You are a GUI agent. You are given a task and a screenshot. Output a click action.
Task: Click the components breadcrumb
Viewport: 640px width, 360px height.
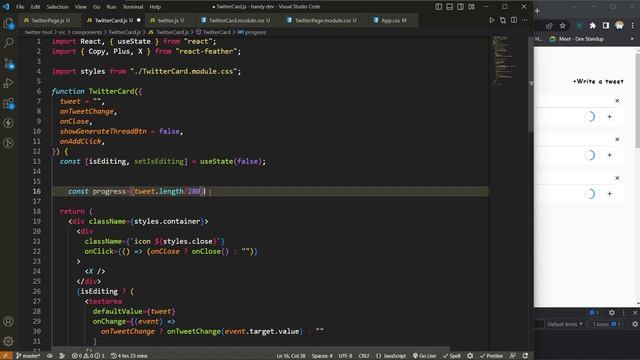coord(87,32)
